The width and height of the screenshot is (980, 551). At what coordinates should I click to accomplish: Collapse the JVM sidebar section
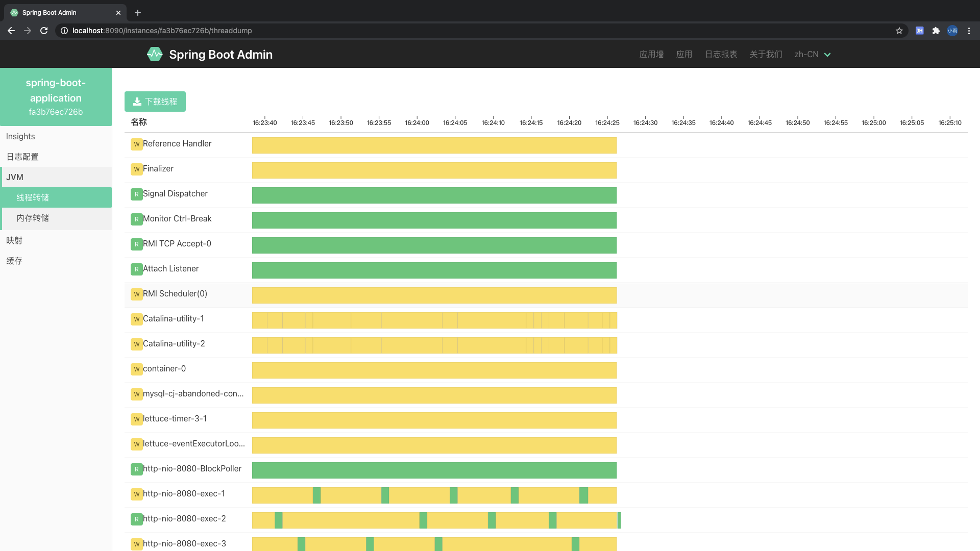pos(56,177)
